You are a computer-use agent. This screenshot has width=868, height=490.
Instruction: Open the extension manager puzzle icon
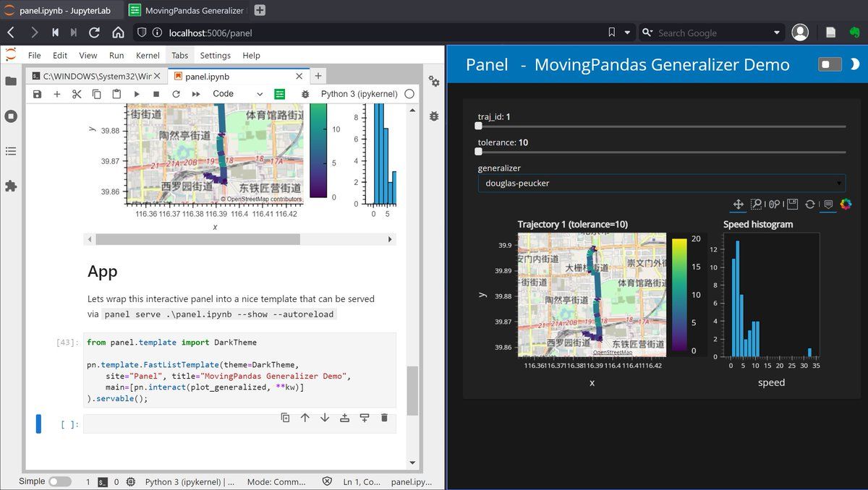click(x=11, y=186)
